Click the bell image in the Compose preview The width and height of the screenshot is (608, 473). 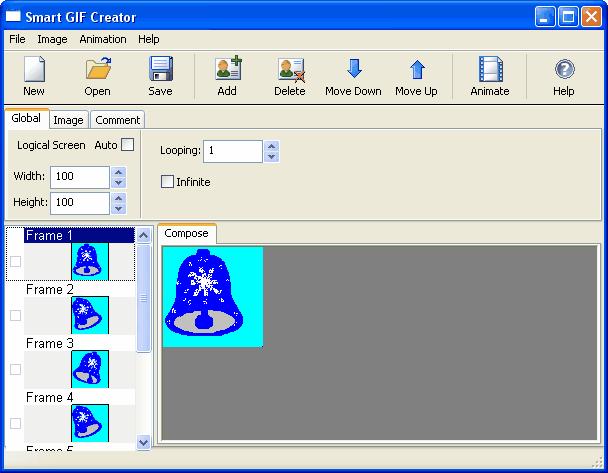click(x=204, y=293)
